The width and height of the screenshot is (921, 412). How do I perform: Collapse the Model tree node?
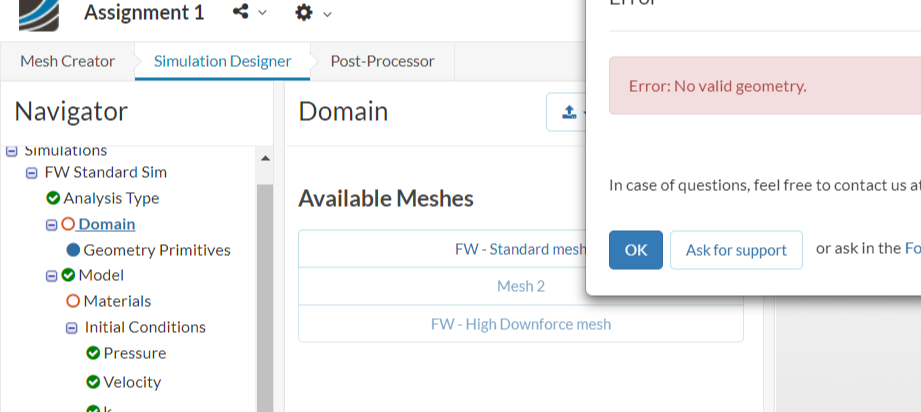coord(52,276)
